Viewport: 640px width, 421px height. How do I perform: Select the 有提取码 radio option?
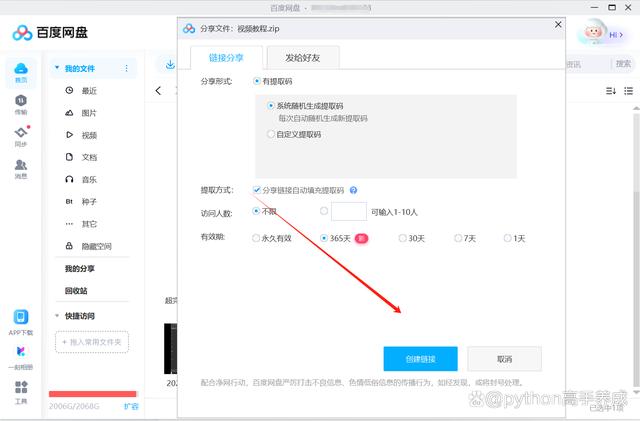(256, 81)
